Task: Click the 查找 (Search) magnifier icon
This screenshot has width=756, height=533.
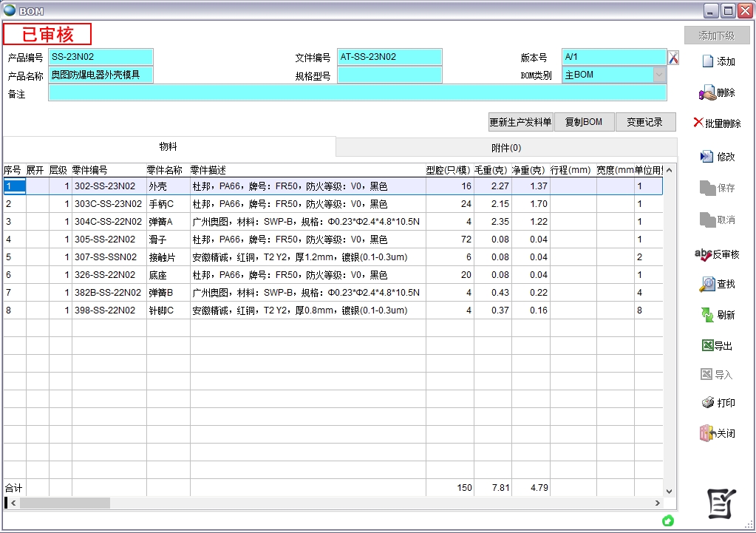Action: click(x=707, y=284)
